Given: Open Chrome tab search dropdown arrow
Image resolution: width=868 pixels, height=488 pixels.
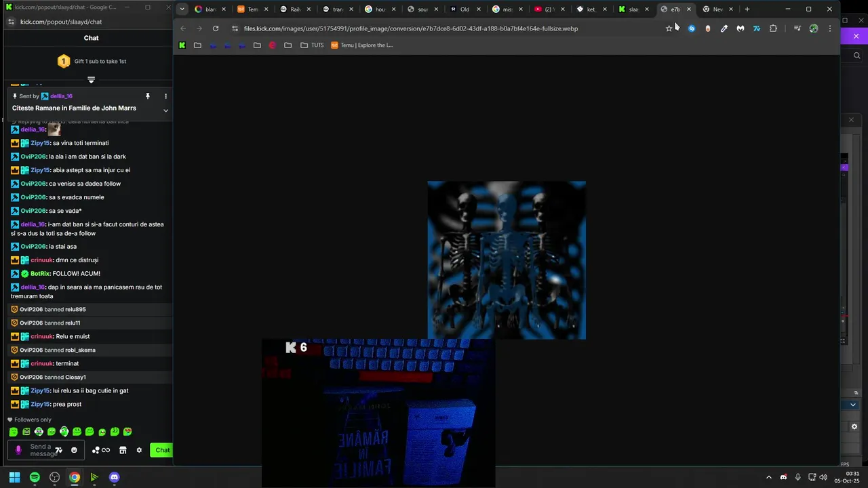Looking at the screenshot, I should [182, 9].
